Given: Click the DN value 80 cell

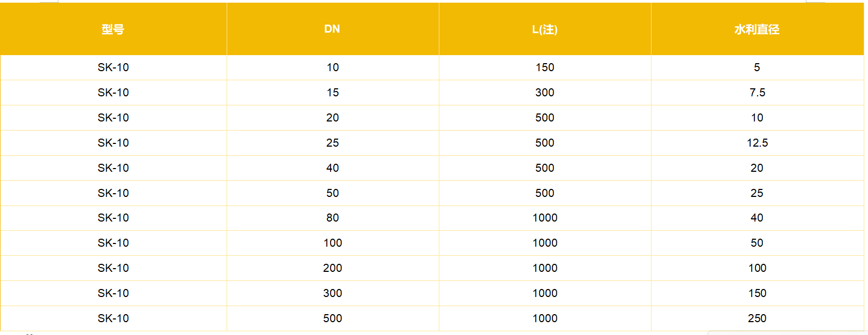Looking at the screenshot, I should pos(333,218).
